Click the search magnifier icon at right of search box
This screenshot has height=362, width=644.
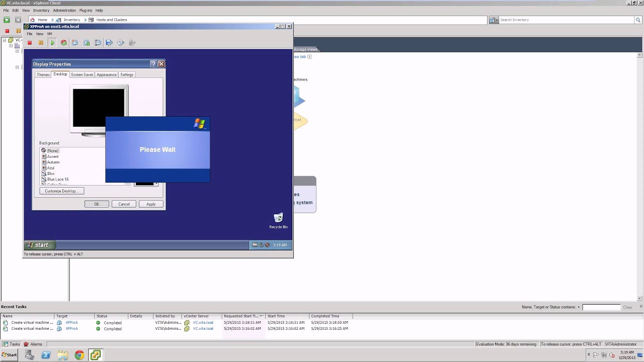pos(638,20)
